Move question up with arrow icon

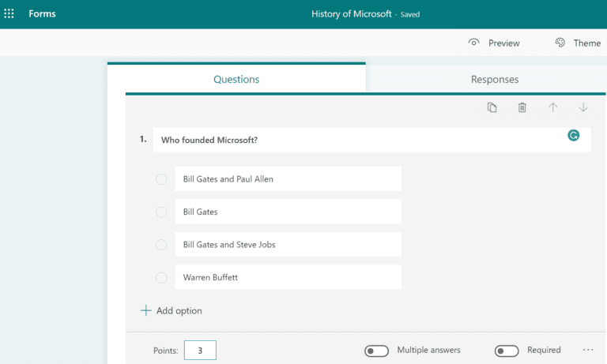(x=552, y=107)
